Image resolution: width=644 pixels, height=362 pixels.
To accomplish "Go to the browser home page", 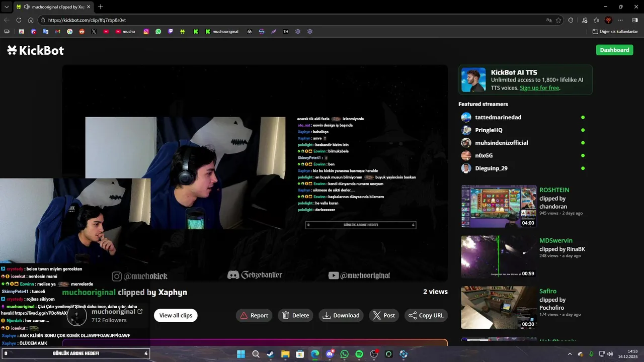I will pyautogui.click(x=31, y=20).
